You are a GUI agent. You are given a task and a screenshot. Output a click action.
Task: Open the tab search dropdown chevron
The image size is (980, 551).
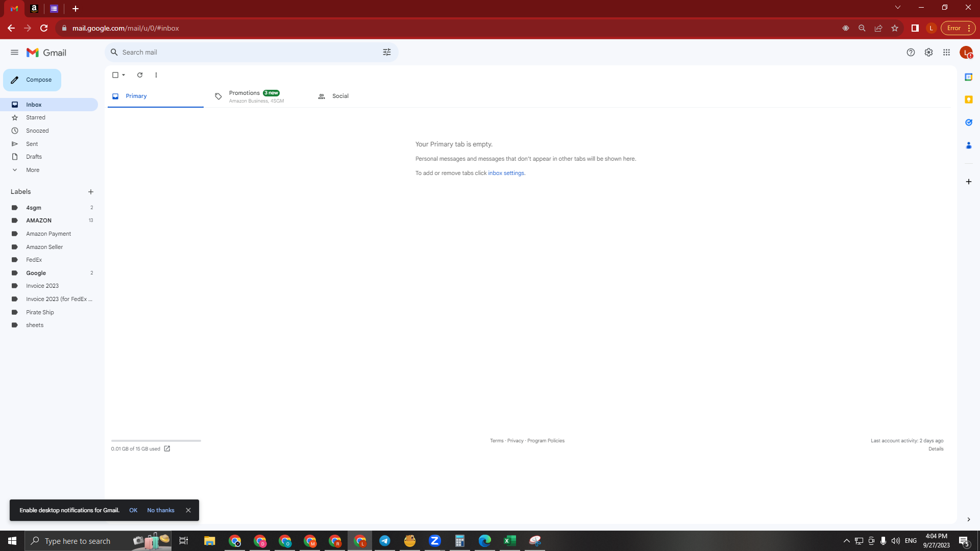pos(898,8)
